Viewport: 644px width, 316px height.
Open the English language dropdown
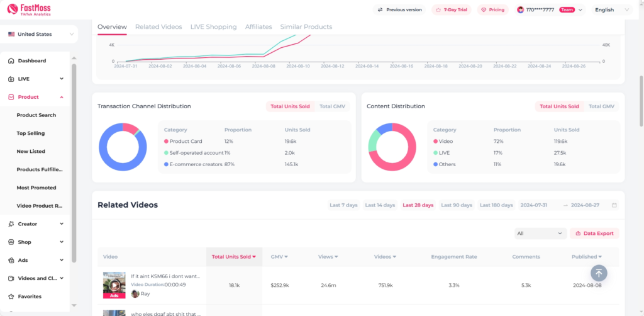(611, 10)
